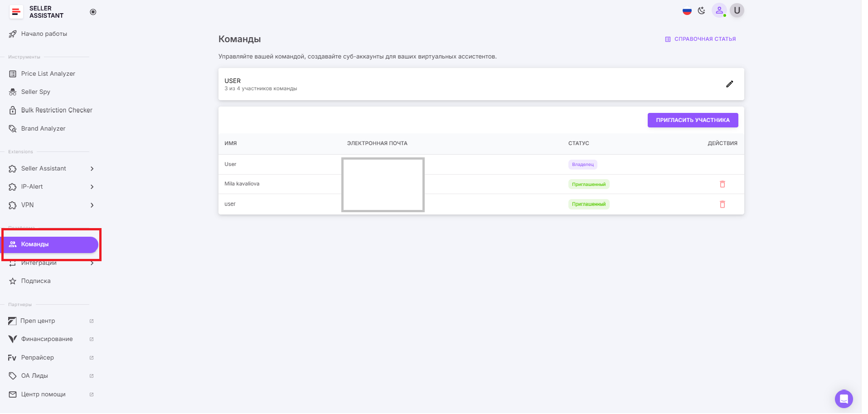Click the Russian flag language icon
This screenshot has width=868, height=414.
687,11
